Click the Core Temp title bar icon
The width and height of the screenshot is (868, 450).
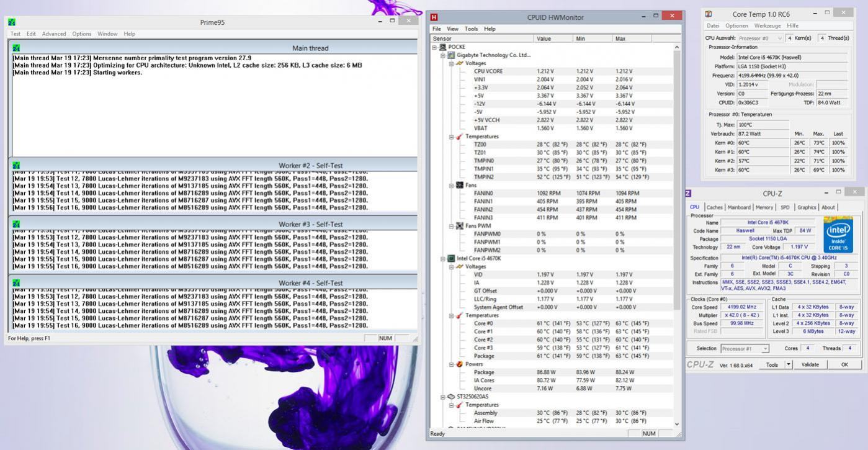709,14
